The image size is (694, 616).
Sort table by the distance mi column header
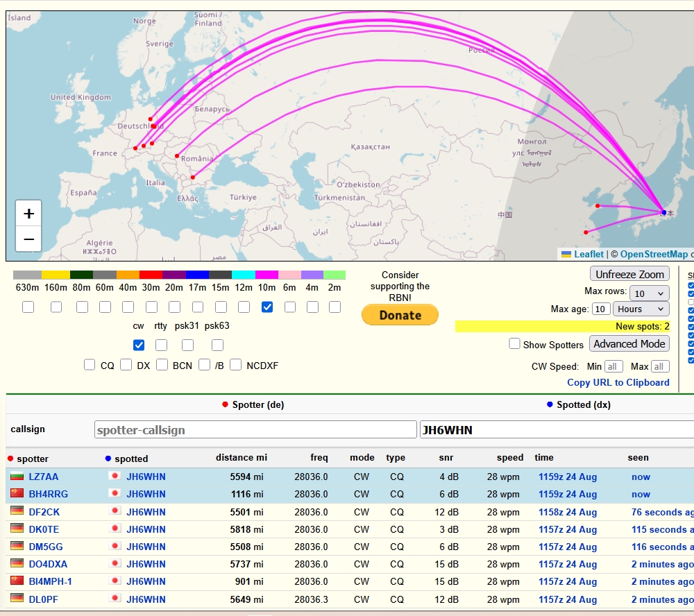(241, 458)
